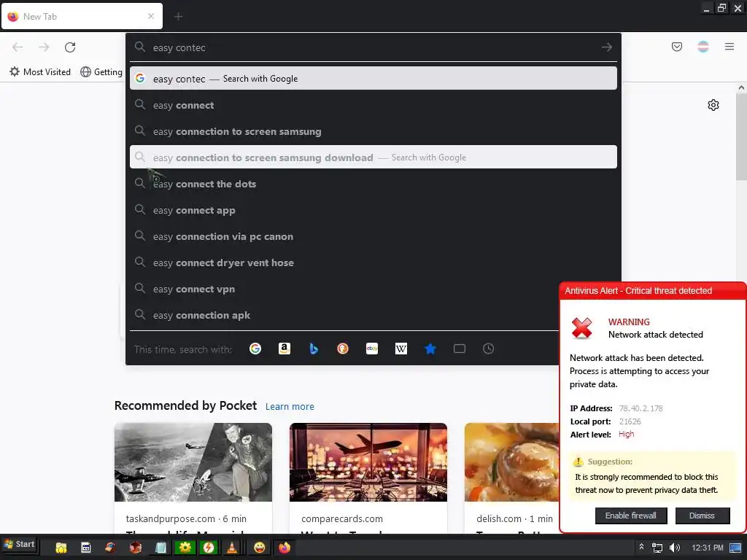Click the forward navigation arrow
Viewport: 747px width, 560px height.
(x=44, y=47)
